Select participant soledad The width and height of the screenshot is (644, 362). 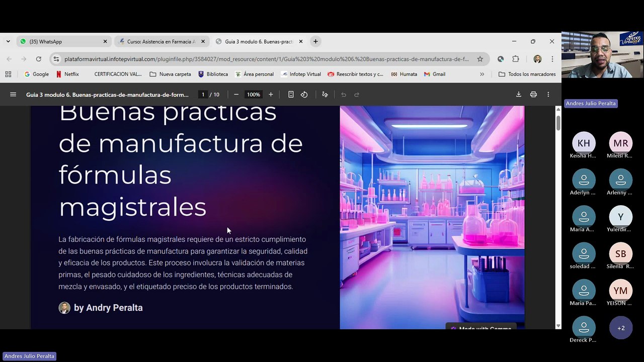tap(584, 257)
